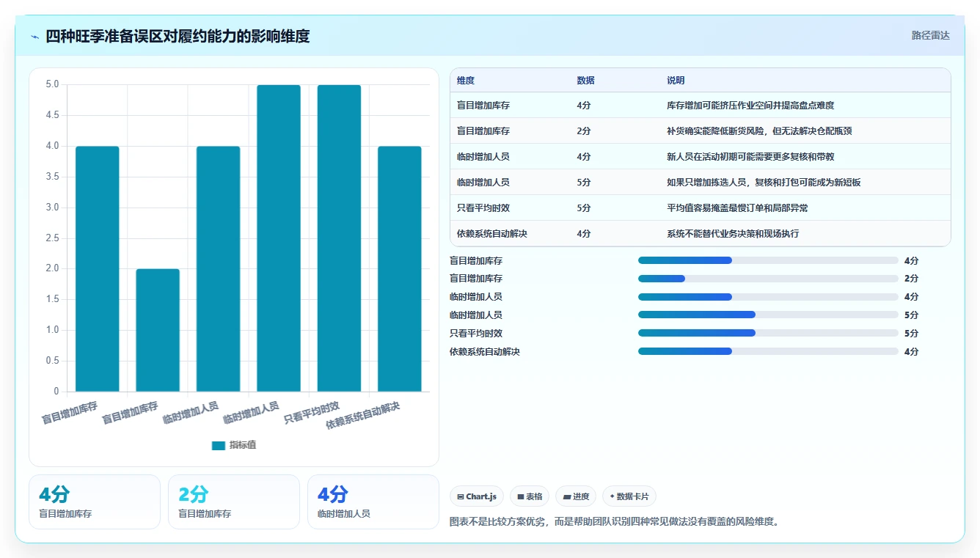
Task: Click the 临时增加人员 chart bar valued 5
Action: (279, 238)
